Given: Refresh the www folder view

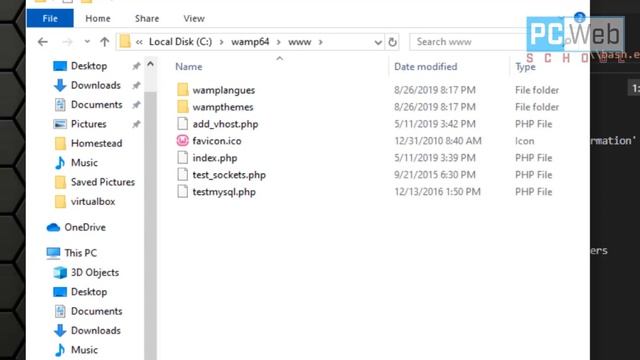Looking at the screenshot, I should pos(392,42).
